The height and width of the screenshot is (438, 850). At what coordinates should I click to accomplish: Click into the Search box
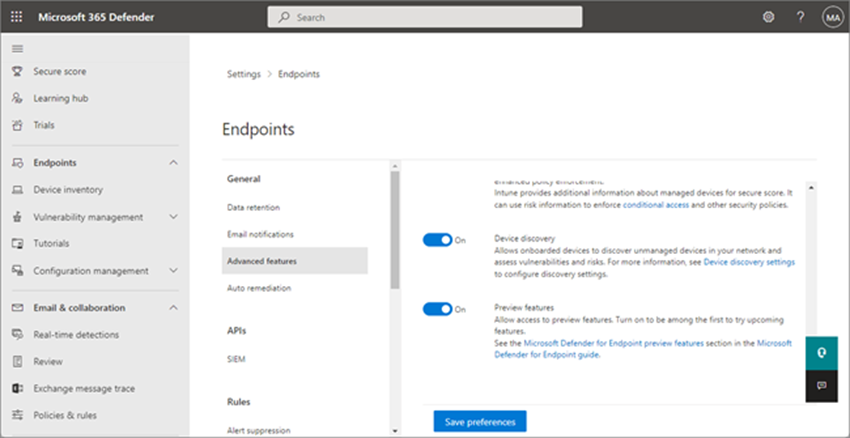pyautogui.click(x=425, y=17)
